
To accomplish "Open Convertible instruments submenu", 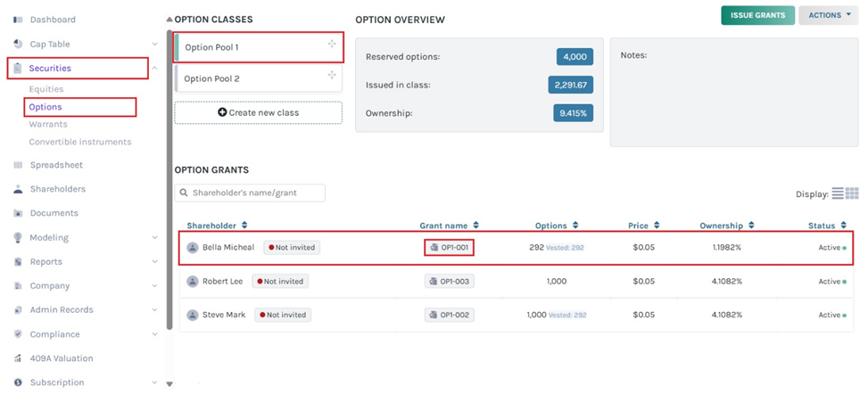I will (x=80, y=142).
